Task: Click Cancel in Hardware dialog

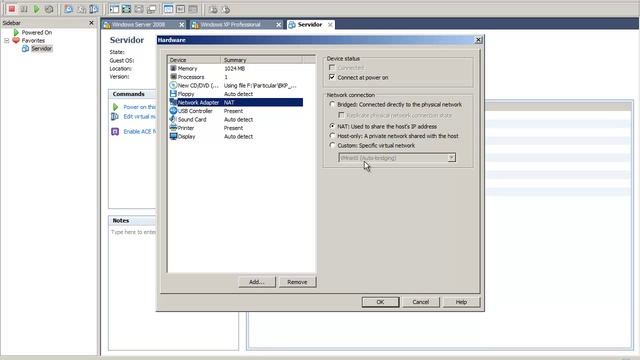Action: 420,302
